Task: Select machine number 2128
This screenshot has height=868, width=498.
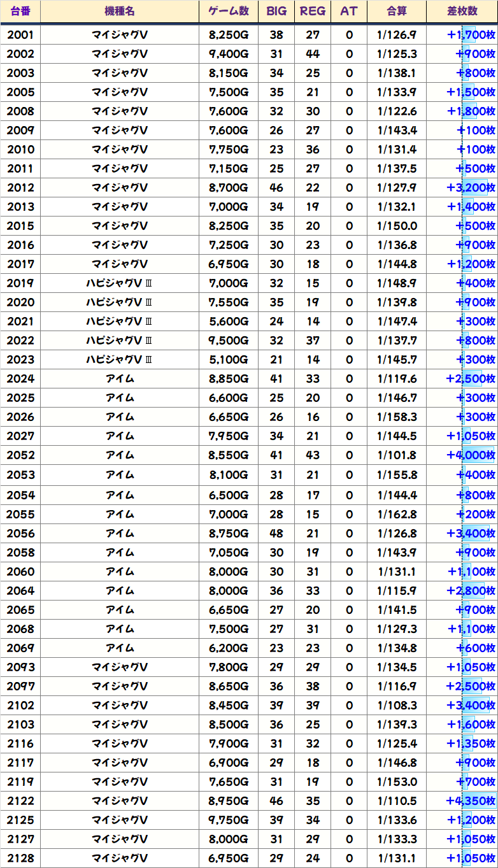Action: [x=20, y=858]
